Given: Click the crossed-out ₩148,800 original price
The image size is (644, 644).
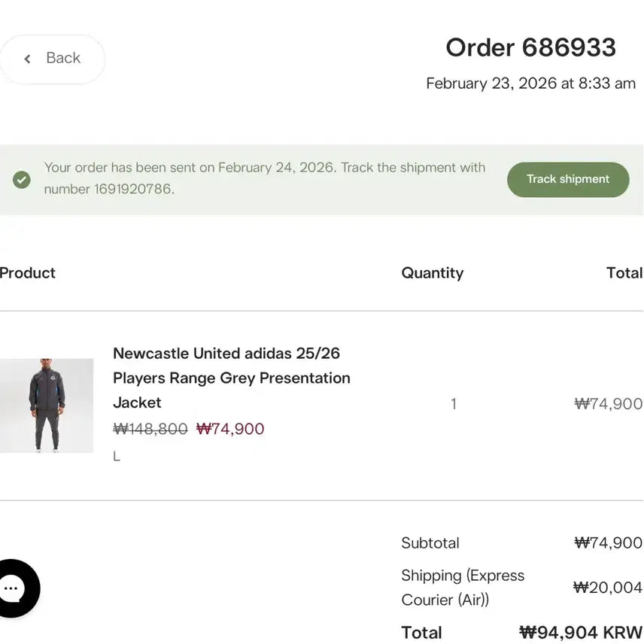Looking at the screenshot, I should coord(150,430).
